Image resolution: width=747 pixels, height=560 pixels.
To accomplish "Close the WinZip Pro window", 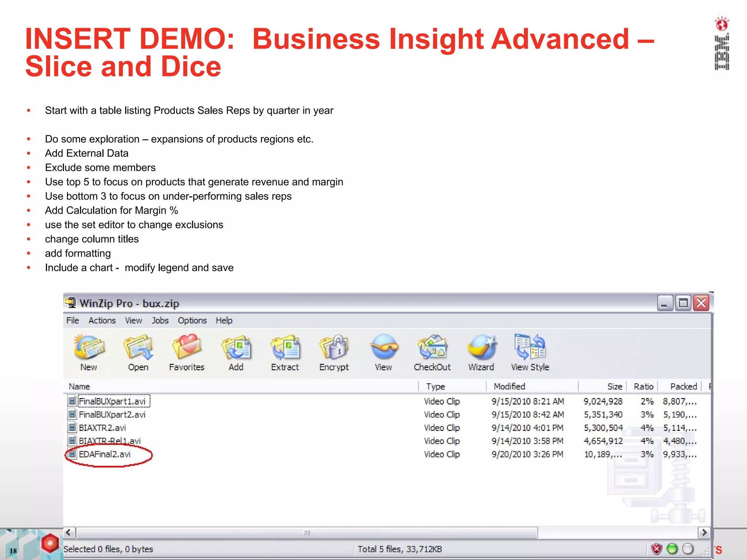I will coord(701,303).
